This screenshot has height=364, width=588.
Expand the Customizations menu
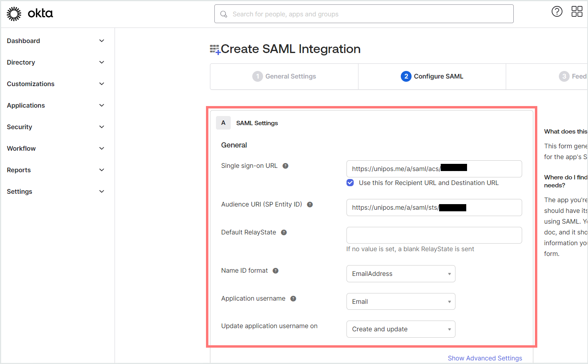pyautogui.click(x=55, y=84)
